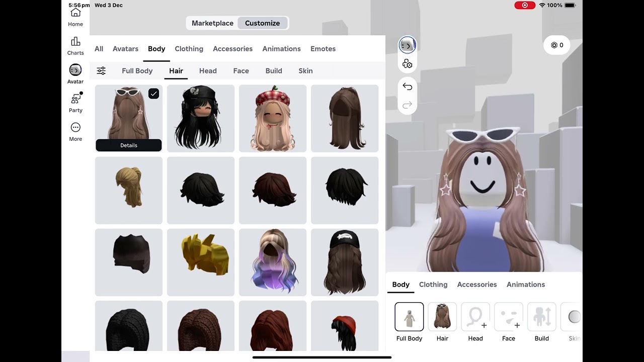This screenshot has height=362, width=644.
Task: Select the equipped Hair slot
Action: (442, 317)
